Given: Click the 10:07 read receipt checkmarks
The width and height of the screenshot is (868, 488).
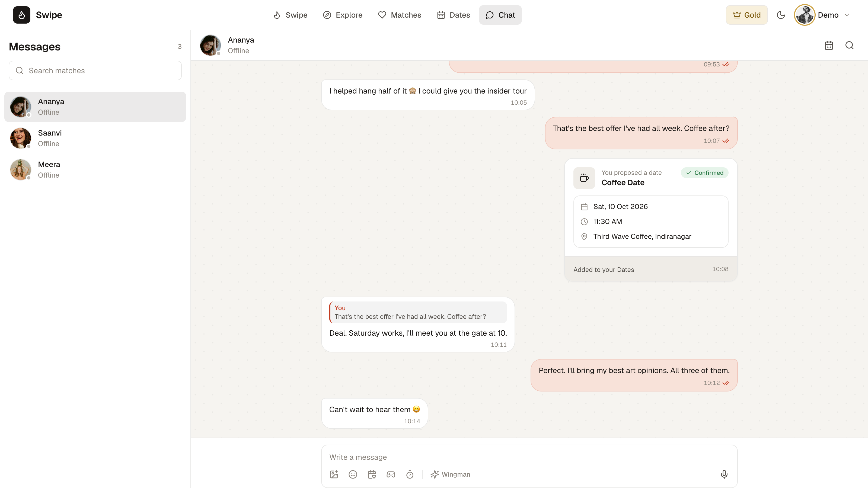Looking at the screenshot, I should [726, 141].
